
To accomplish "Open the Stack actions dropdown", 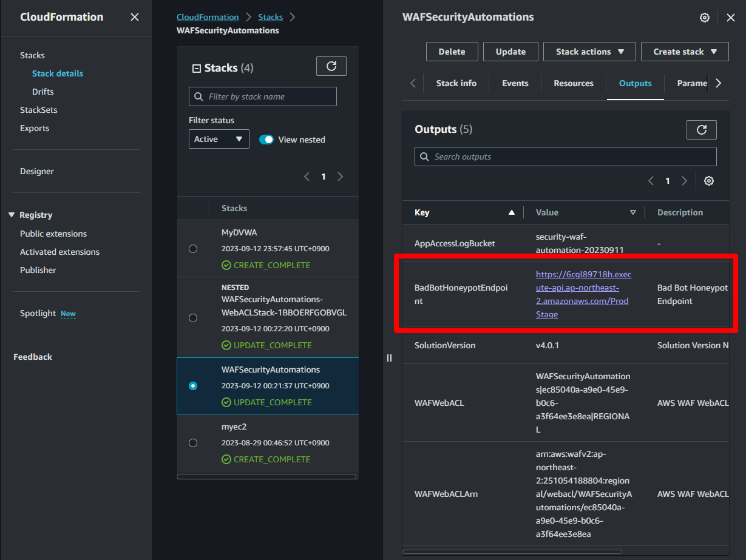I will click(589, 52).
